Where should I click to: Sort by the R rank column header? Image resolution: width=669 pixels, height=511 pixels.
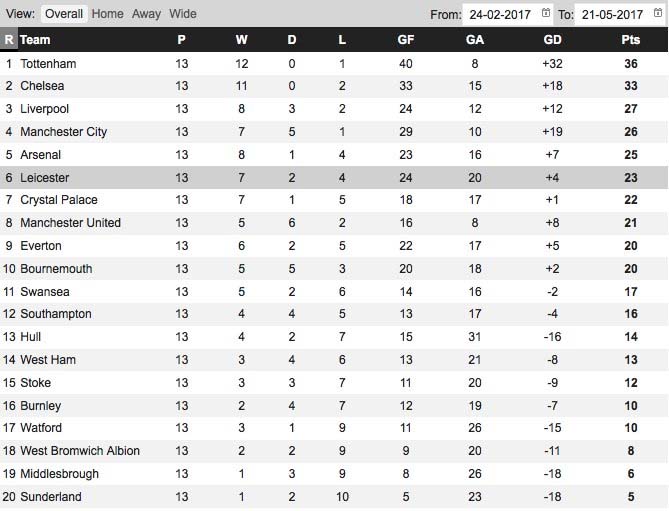[x=9, y=40]
